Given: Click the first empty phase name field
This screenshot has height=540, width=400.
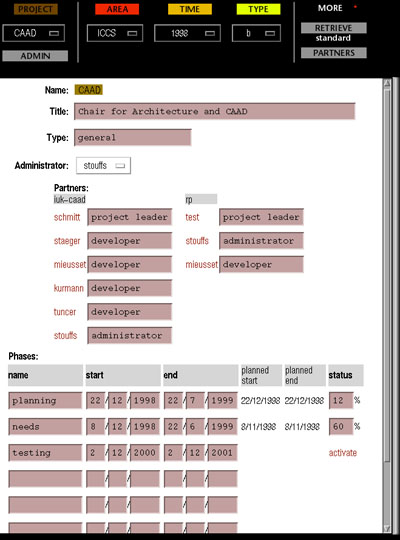Looking at the screenshot, I should coord(45,479).
